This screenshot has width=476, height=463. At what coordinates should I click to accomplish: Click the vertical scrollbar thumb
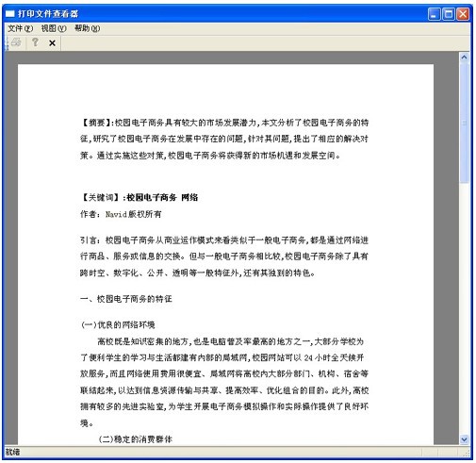(x=464, y=123)
